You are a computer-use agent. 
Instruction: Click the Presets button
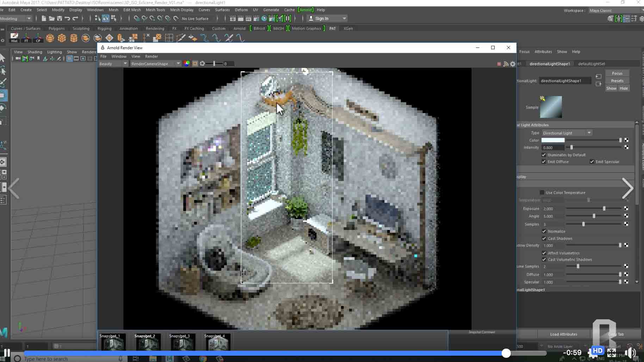click(617, 81)
